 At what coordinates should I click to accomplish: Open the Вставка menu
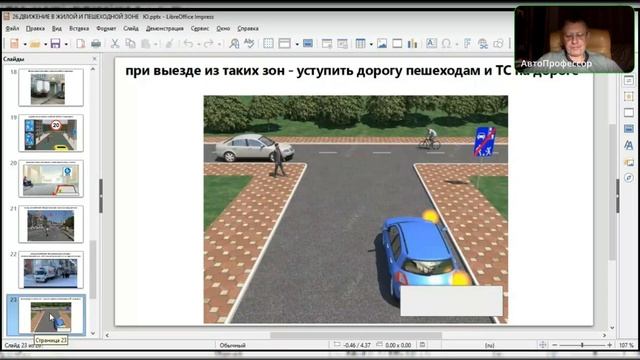click(x=79, y=29)
